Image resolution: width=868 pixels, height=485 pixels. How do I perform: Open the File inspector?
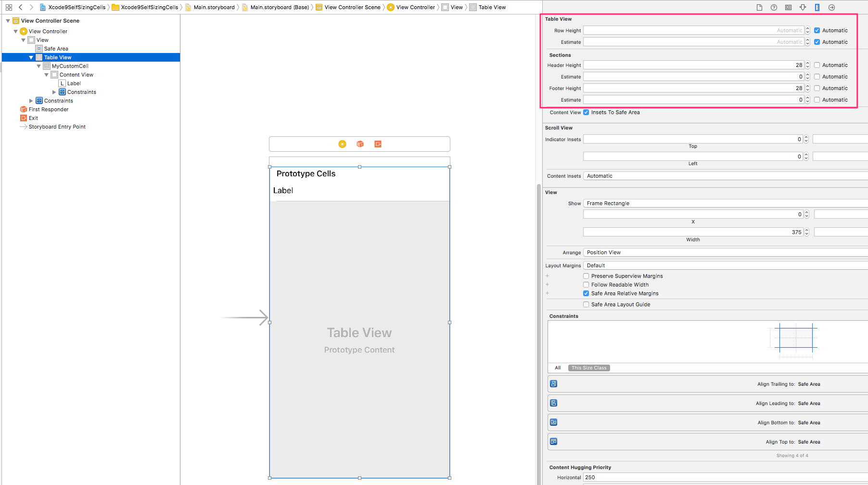[759, 7]
